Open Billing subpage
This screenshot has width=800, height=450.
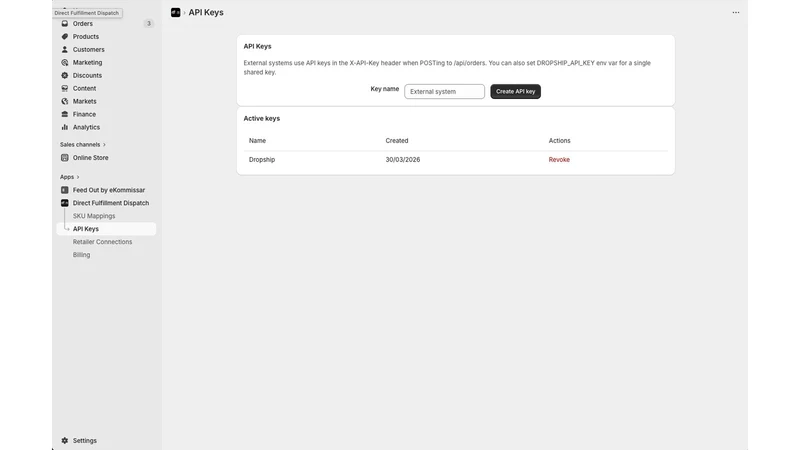(81, 255)
